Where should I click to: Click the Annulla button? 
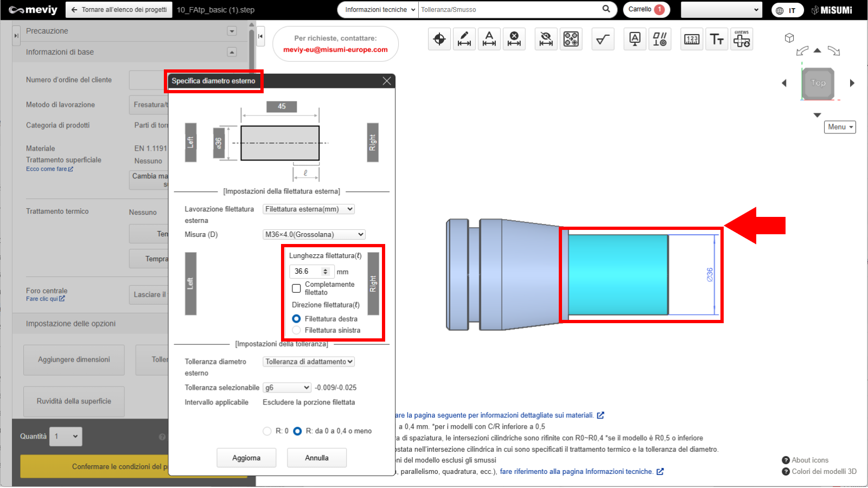pos(317,458)
